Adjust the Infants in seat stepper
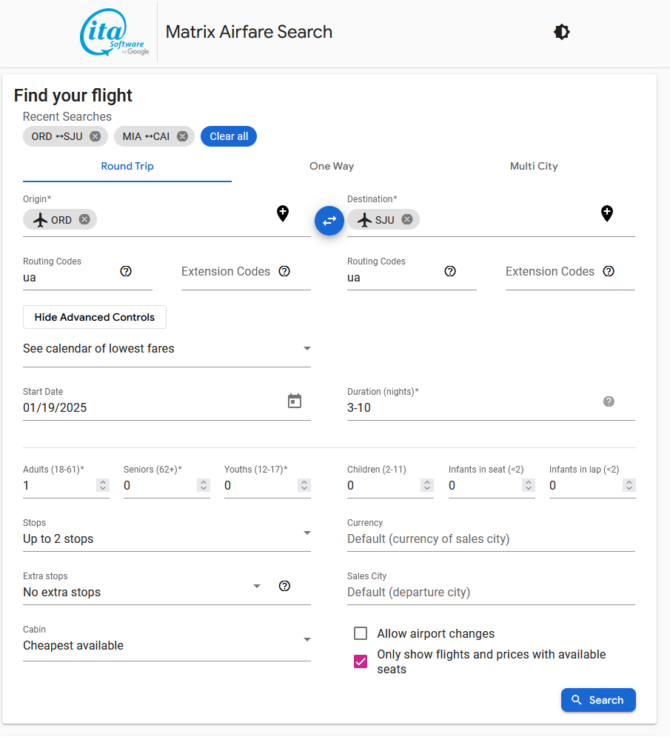 click(528, 485)
